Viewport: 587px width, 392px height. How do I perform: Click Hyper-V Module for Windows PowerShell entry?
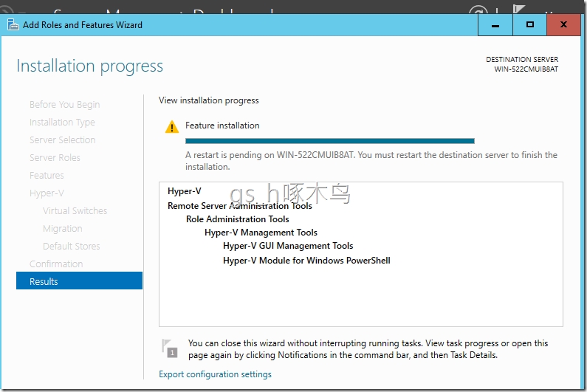[306, 260]
